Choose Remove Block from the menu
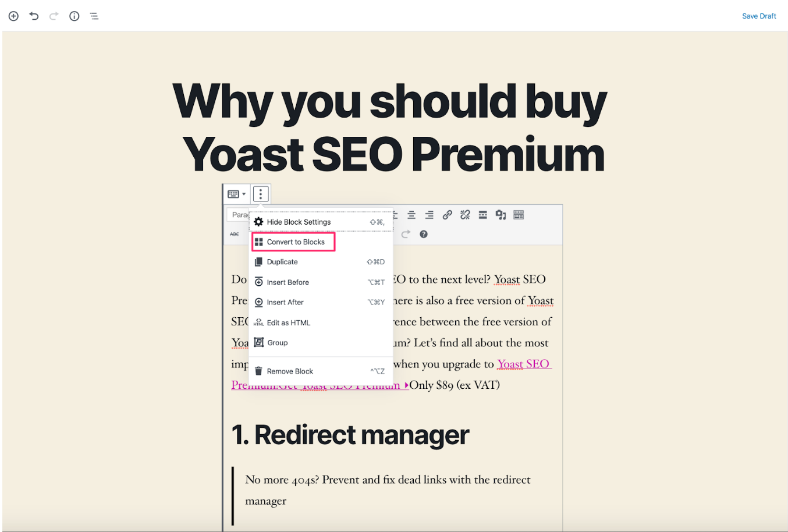The image size is (788, 532). click(x=290, y=371)
